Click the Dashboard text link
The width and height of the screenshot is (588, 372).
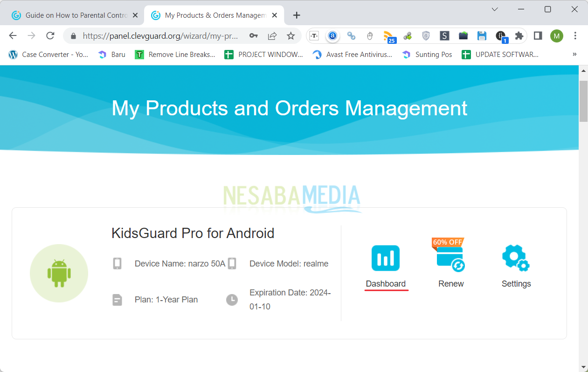(386, 284)
